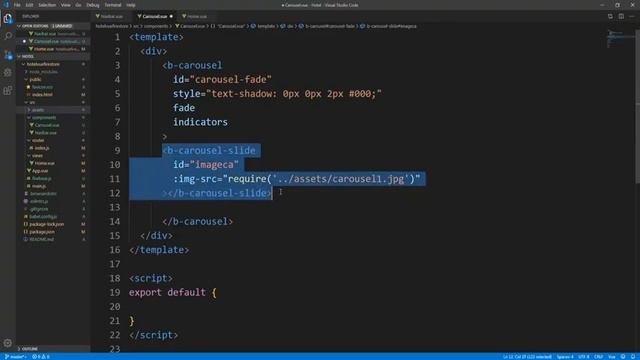The image size is (640, 360).
Task: Switch to the Carousel.vue editor tab
Action: click(x=154, y=16)
